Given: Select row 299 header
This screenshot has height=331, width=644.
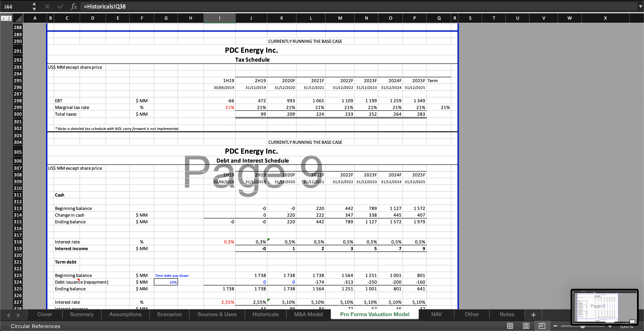Looking at the screenshot, I should [18, 107].
